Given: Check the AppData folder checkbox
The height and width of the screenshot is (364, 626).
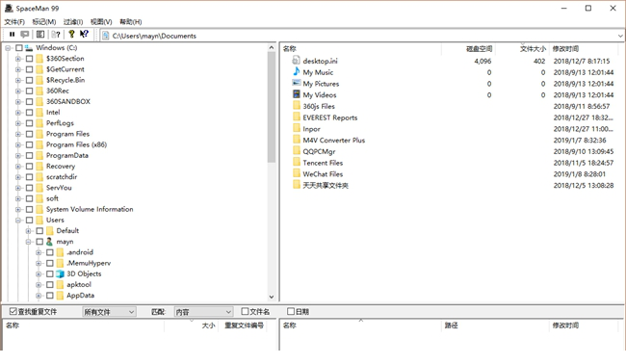Looking at the screenshot, I should pos(49,296).
